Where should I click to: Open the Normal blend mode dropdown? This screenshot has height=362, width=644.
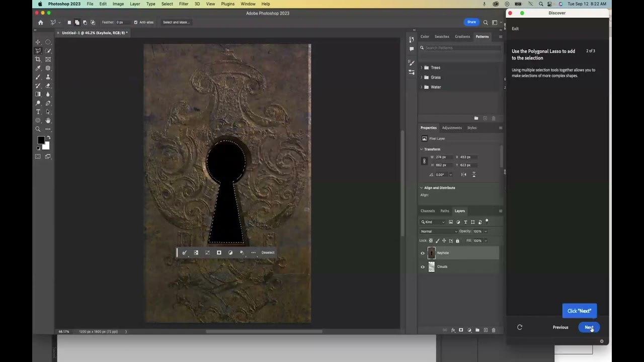point(439,231)
